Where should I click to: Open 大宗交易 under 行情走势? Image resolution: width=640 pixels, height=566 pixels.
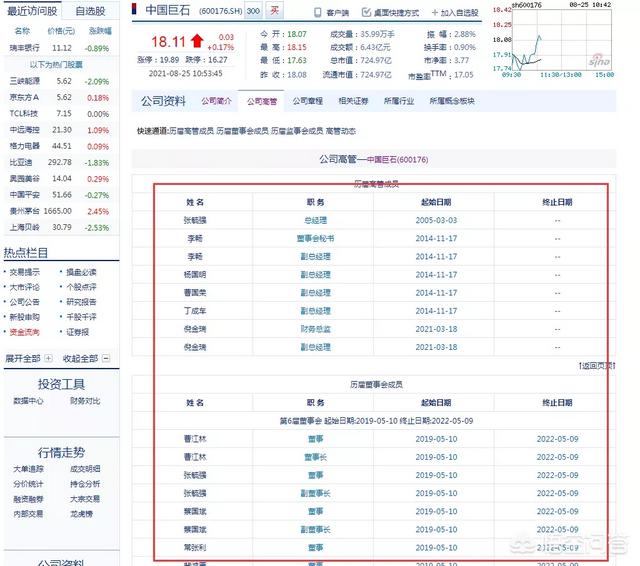85,499
